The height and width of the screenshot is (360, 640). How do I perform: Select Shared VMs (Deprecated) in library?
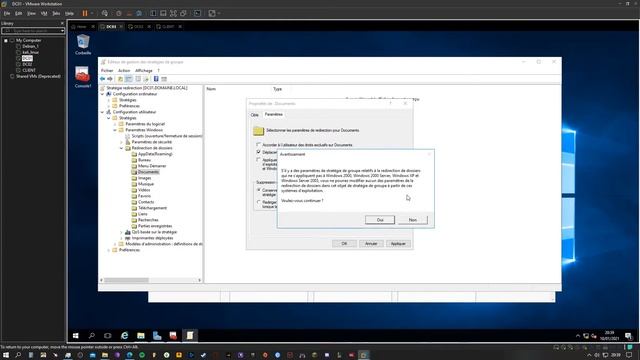click(38, 76)
